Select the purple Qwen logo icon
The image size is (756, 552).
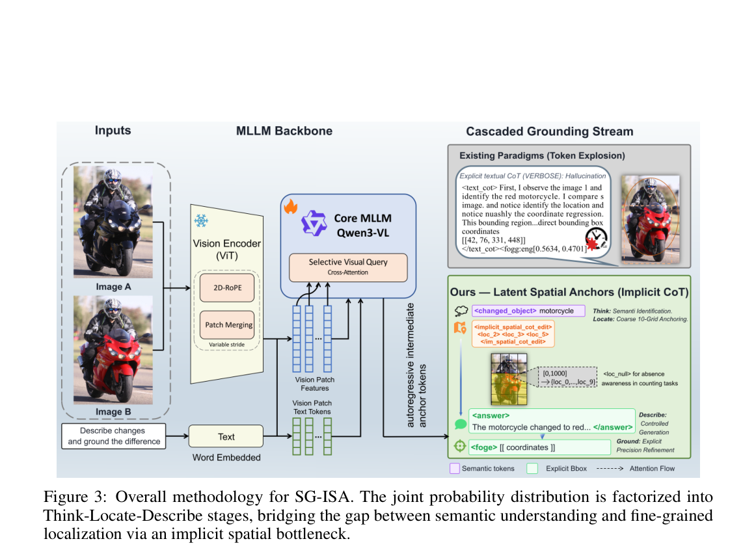point(314,223)
